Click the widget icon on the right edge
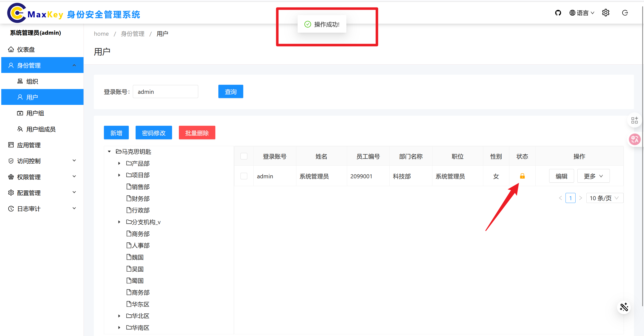This screenshot has width=644, height=336. pyautogui.click(x=634, y=120)
